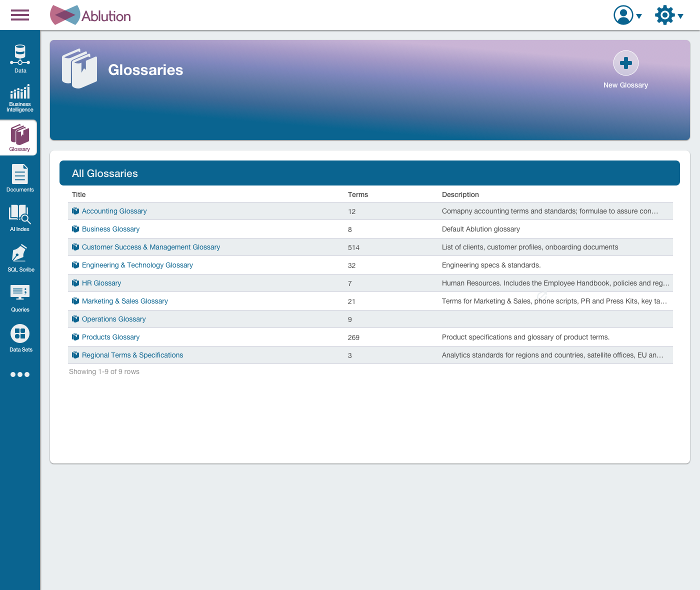Click the 'Default Ablution glossary' description
This screenshot has height=590, width=700.
coord(481,229)
